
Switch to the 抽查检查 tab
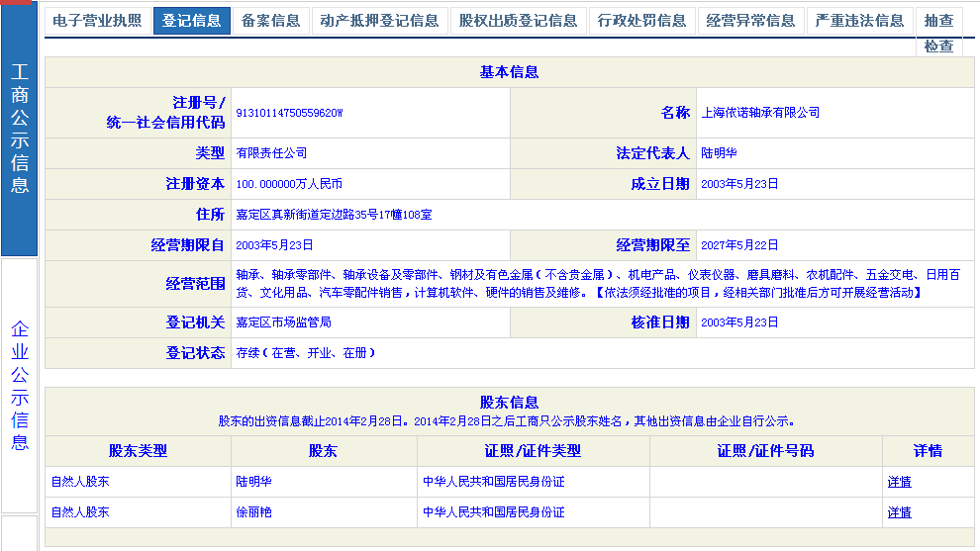coord(938,32)
